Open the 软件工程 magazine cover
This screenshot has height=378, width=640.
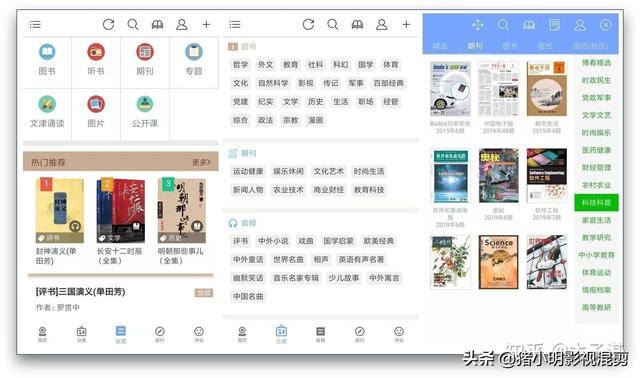[547, 176]
